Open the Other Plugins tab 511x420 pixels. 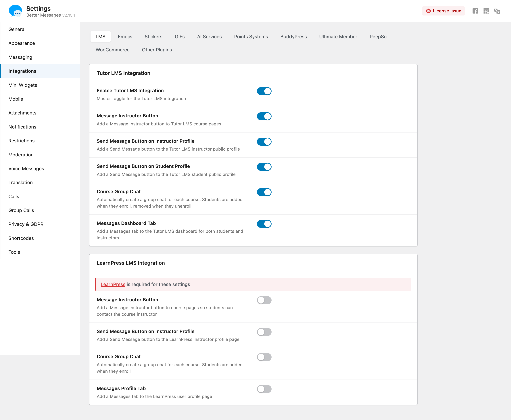click(157, 50)
